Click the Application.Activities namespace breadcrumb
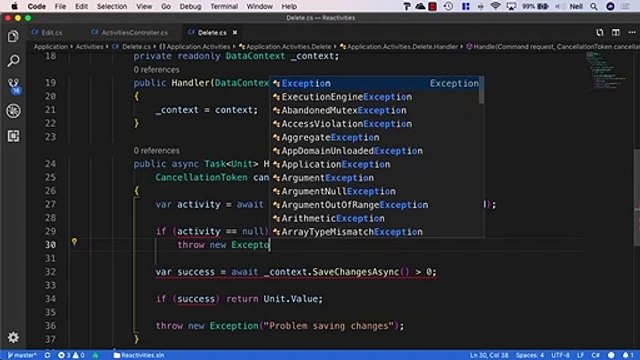Image resolution: width=640 pixels, height=360 pixels. click(195, 47)
